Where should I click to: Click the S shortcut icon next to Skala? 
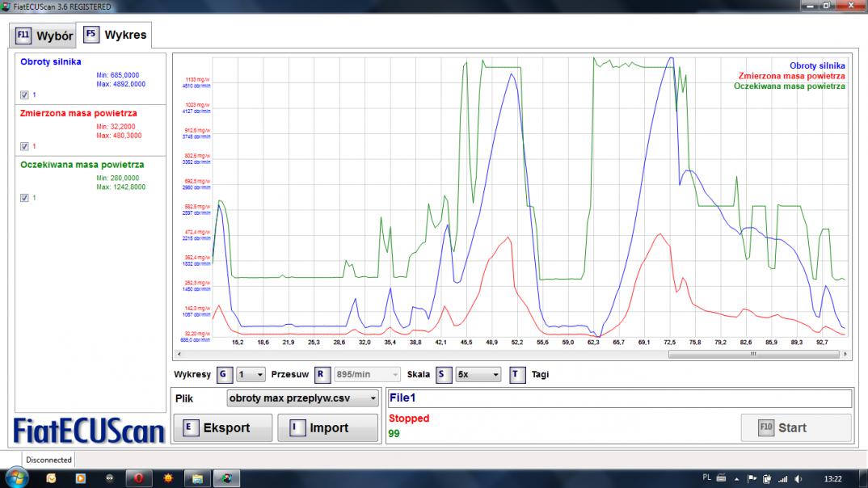443,375
